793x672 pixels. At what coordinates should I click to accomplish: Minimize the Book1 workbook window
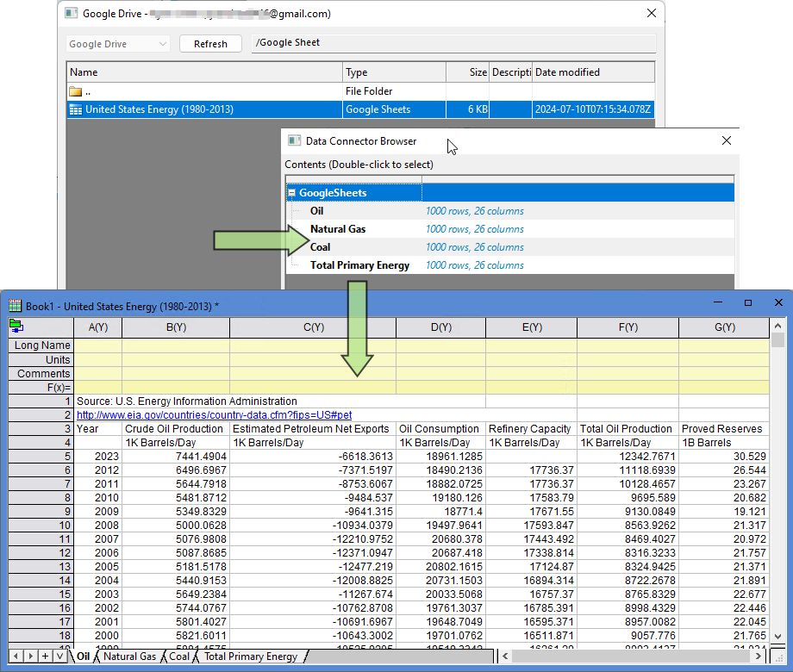coord(718,303)
